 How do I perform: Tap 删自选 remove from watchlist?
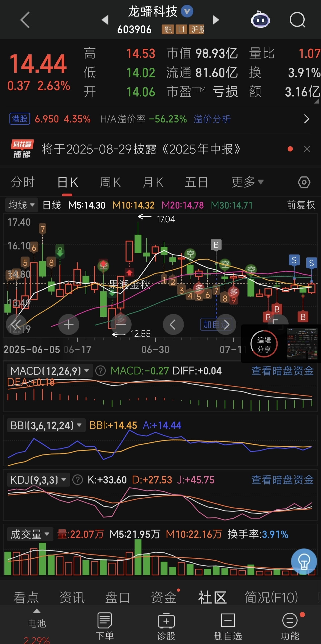tap(228, 627)
